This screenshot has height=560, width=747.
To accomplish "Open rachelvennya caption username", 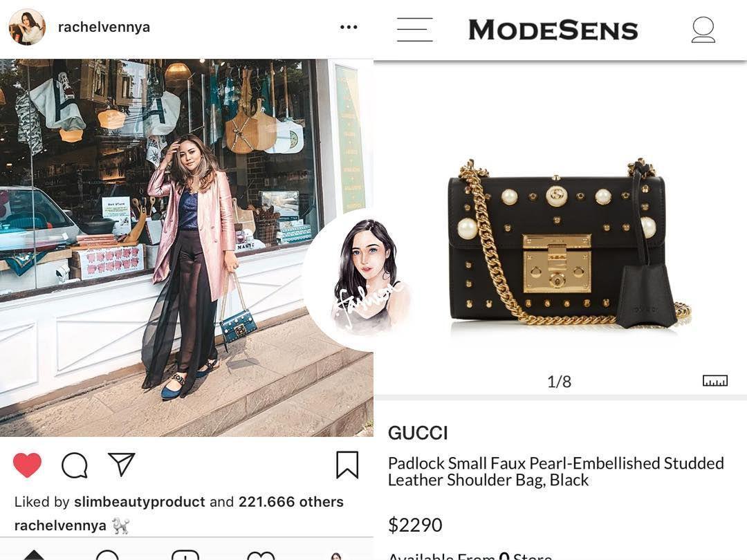I will pos(60,525).
